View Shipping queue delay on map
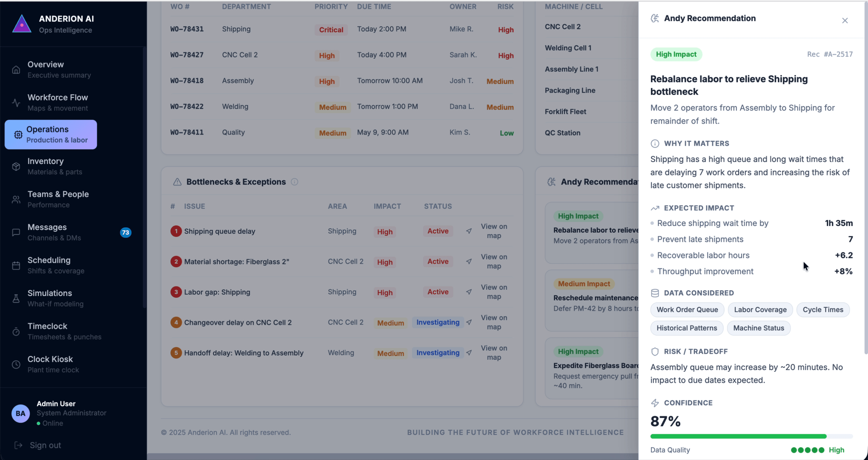 pos(494,231)
